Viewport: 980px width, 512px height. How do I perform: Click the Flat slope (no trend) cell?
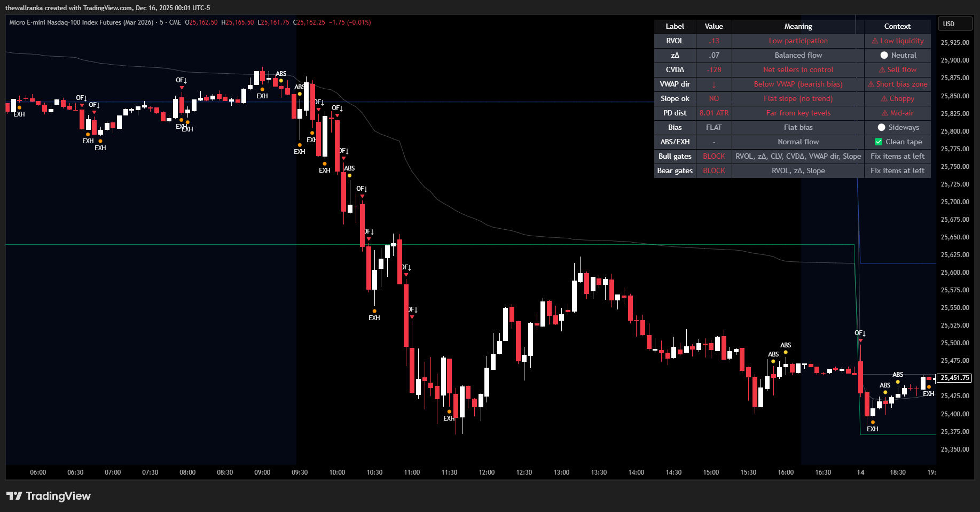[798, 98]
